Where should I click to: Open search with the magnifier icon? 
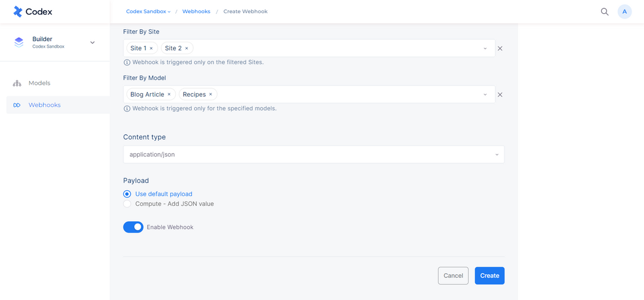click(x=605, y=11)
